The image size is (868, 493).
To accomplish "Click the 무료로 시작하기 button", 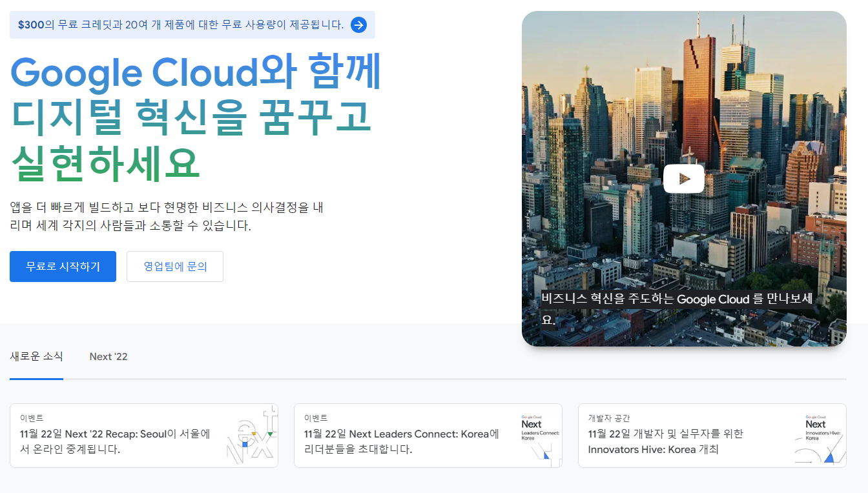I will pos(63,267).
